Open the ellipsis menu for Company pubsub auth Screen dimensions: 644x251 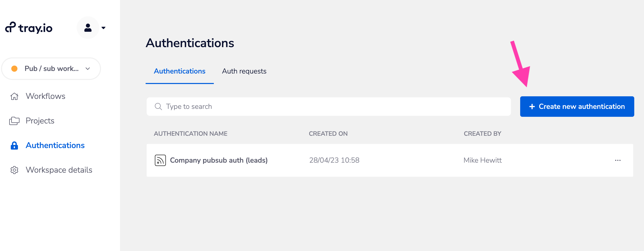[x=618, y=160]
